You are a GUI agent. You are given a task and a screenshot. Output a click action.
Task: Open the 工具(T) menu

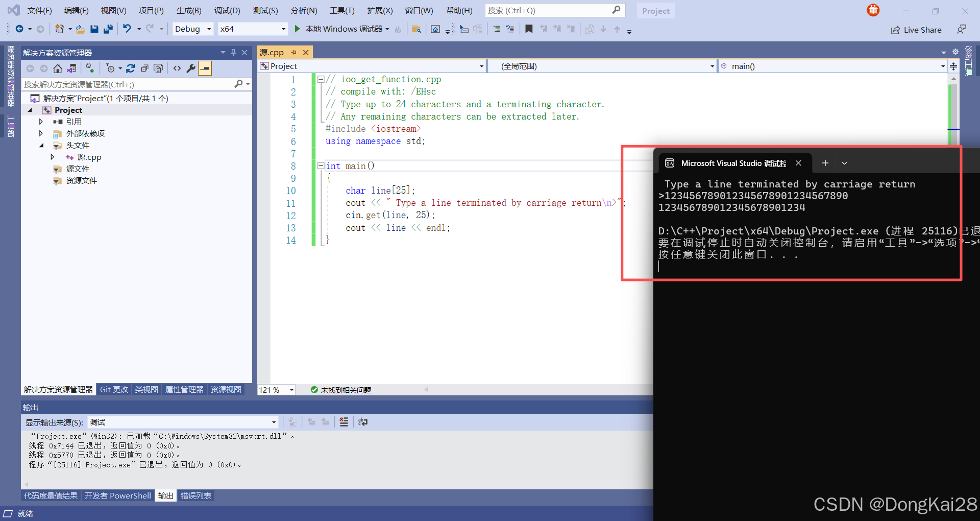[342, 10]
